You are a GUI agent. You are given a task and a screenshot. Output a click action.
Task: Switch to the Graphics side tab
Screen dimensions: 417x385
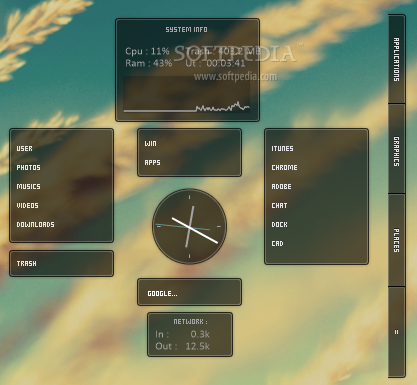pyautogui.click(x=396, y=149)
